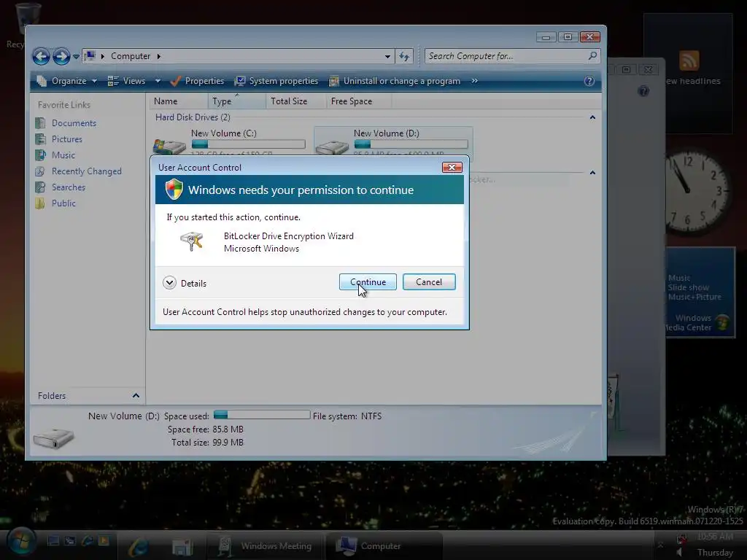This screenshot has height=560, width=747.
Task: Click the Explorer help icon
Action: (589, 81)
